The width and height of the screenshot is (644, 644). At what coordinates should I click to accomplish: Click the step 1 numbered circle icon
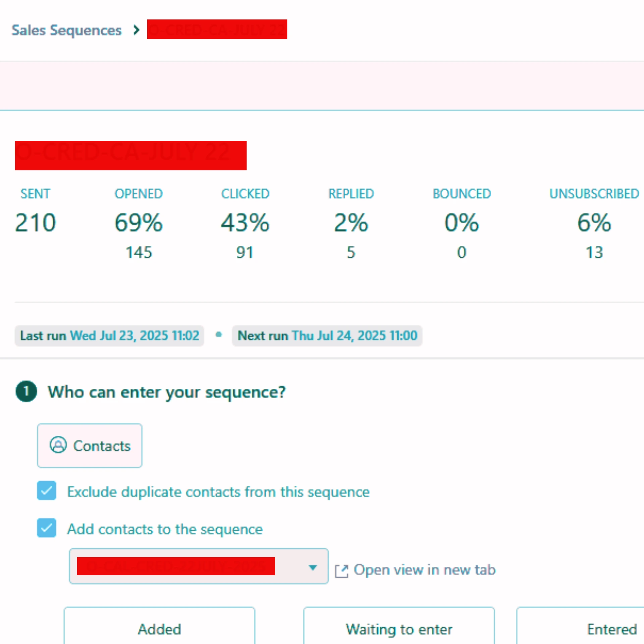coord(26,391)
